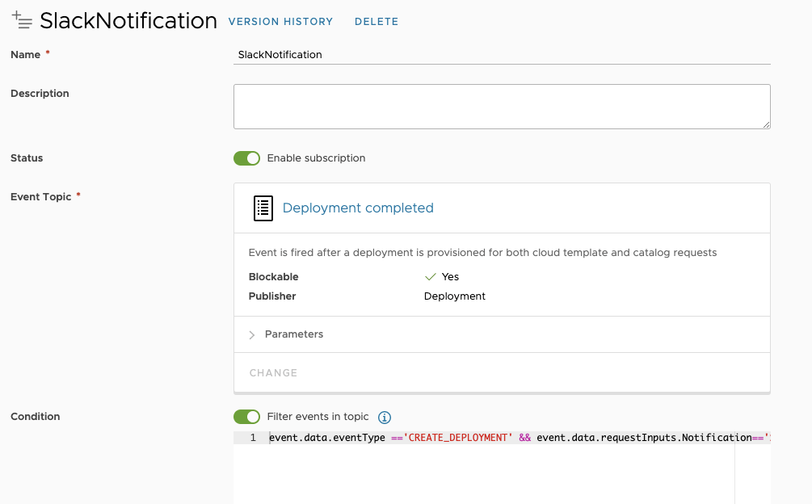Click into the empty Description text area

tap(501, 106)
